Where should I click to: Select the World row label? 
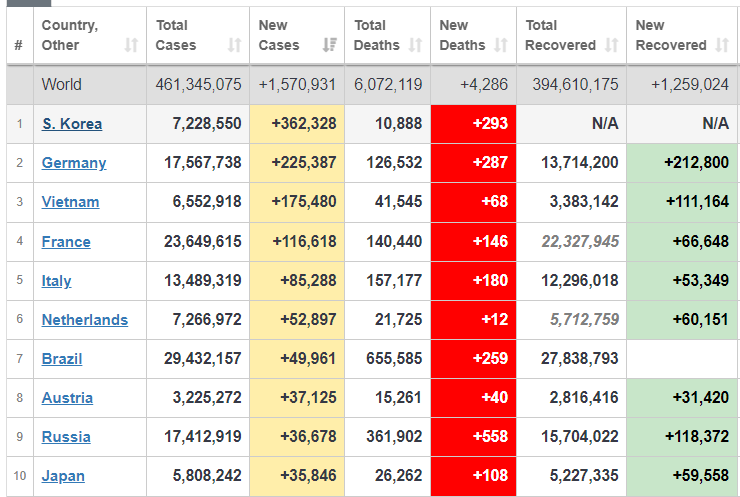tap(61, 84)
